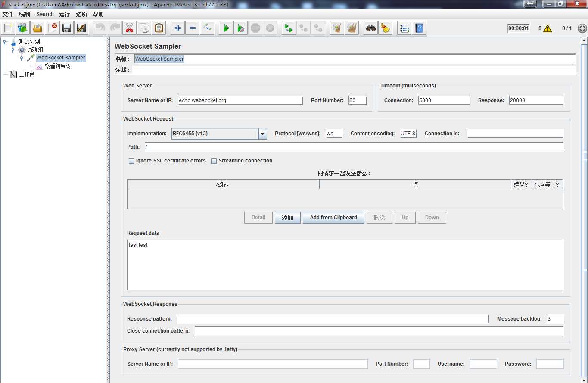Open the 帮助 menu

coord(98,14)
